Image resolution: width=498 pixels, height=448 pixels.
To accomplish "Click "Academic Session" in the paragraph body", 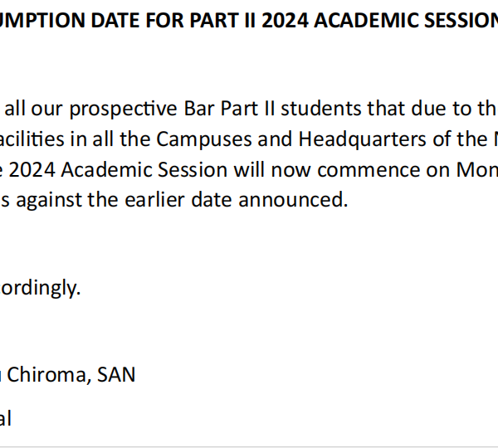I will (x=144, y=169).
